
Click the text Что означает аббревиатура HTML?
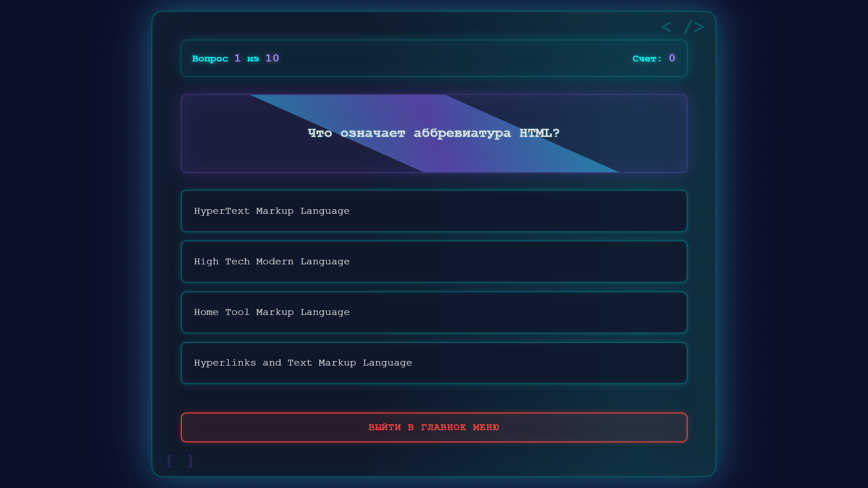tap(433, 133)
